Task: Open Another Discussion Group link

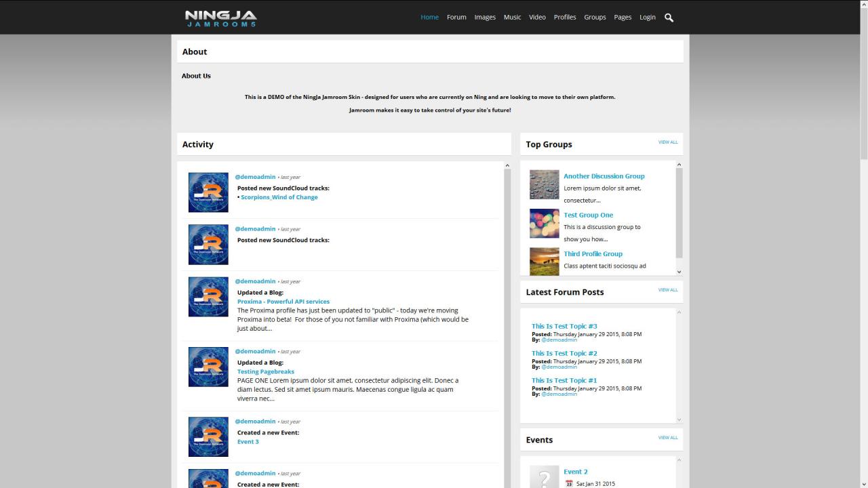Action: 604,176
